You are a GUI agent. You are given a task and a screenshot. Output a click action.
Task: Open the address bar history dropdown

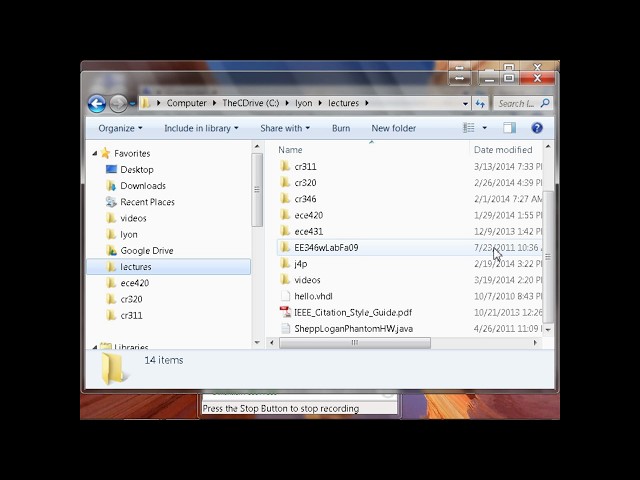click(465, 104)
